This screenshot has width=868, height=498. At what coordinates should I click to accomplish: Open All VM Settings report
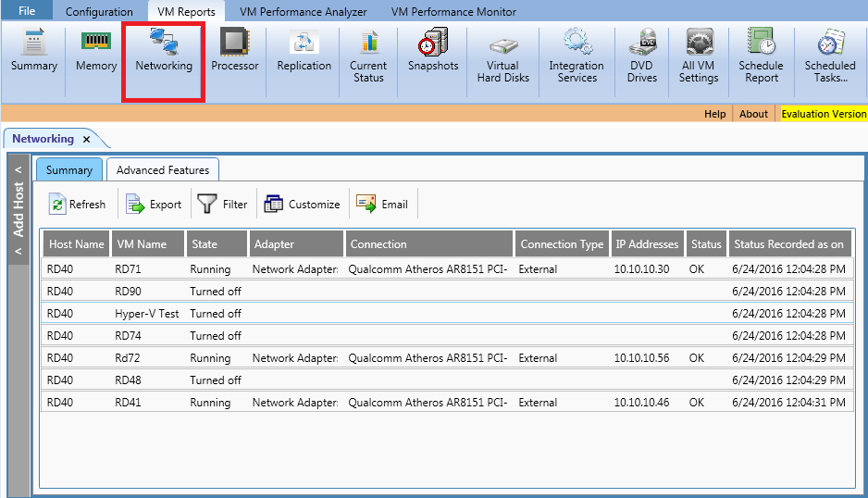pyautogui.click(x=699, y=57)
